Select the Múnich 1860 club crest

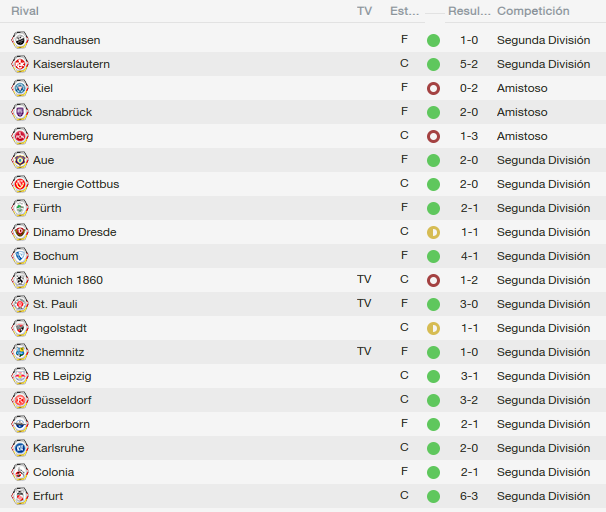click(x=20, y=280)
